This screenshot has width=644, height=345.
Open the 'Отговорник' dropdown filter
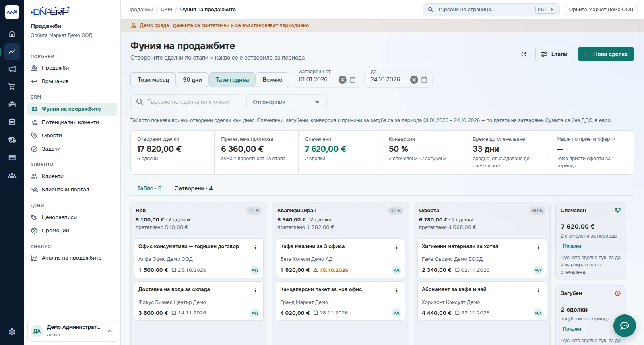tap(287, 102)
